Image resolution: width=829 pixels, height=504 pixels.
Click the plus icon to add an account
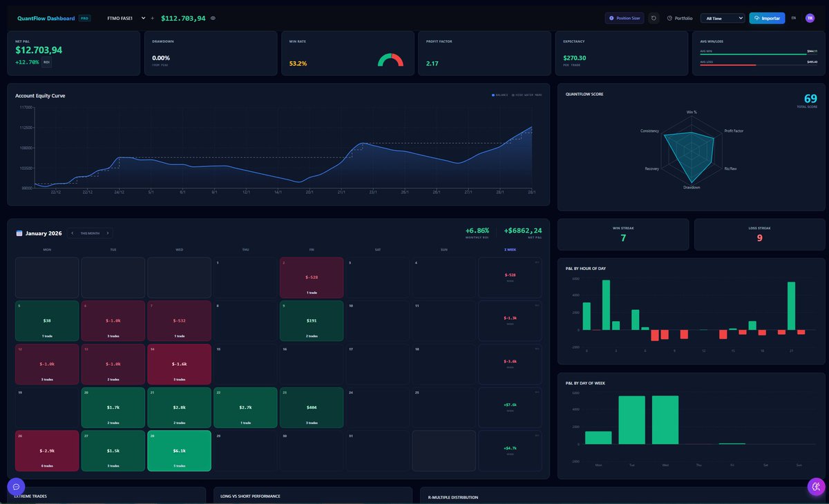tap(152, 18)
